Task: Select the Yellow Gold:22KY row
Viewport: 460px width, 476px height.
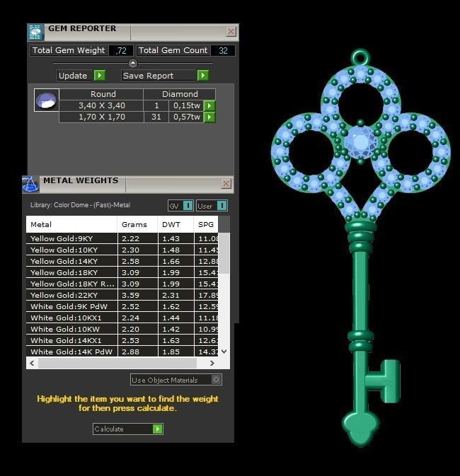Action: [122, 295]
